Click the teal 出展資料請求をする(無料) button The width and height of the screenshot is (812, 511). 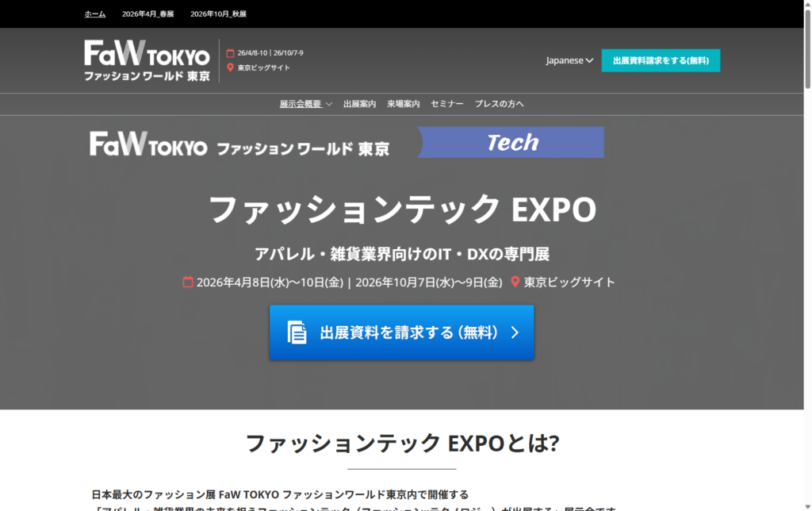[x=661, y=60]
